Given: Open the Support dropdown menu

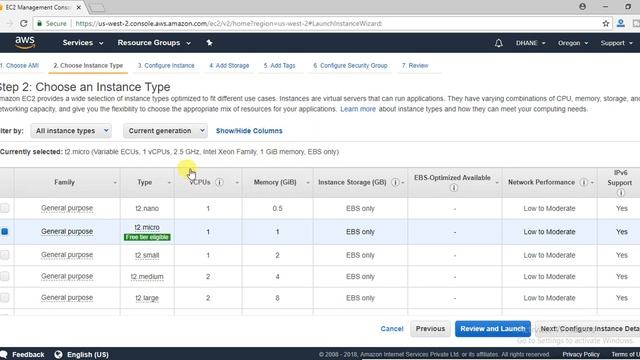Looking at the screenshot, I should (616, 43).
